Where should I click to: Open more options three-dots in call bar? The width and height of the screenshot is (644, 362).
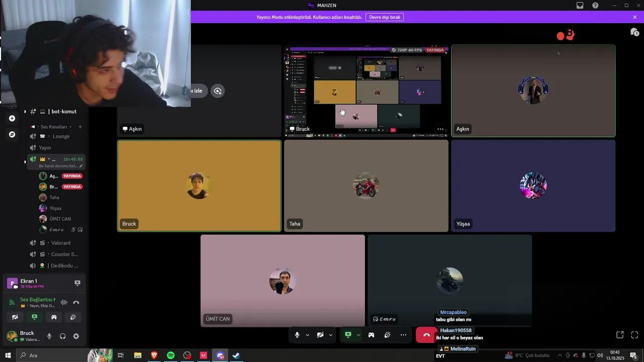coord(404,335)
